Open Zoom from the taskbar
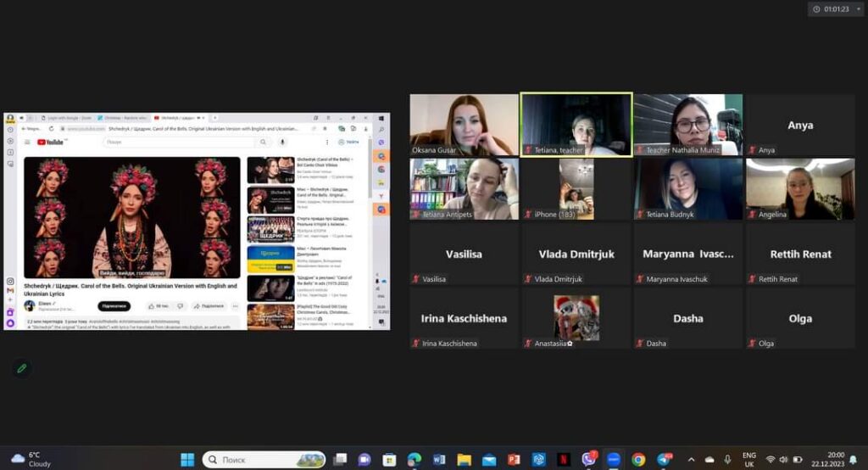This screenshot has width=868, height=470. point(614,459)
